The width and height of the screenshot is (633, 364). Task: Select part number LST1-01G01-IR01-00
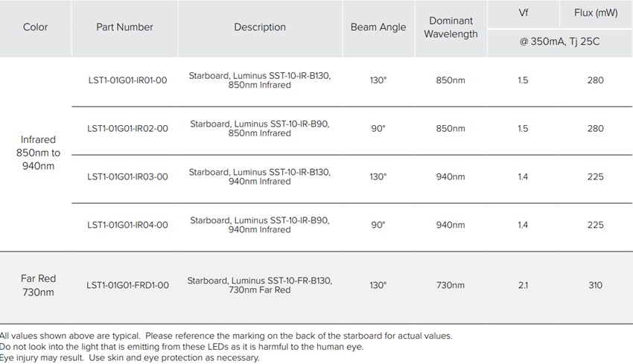click(x=127, y=80)
